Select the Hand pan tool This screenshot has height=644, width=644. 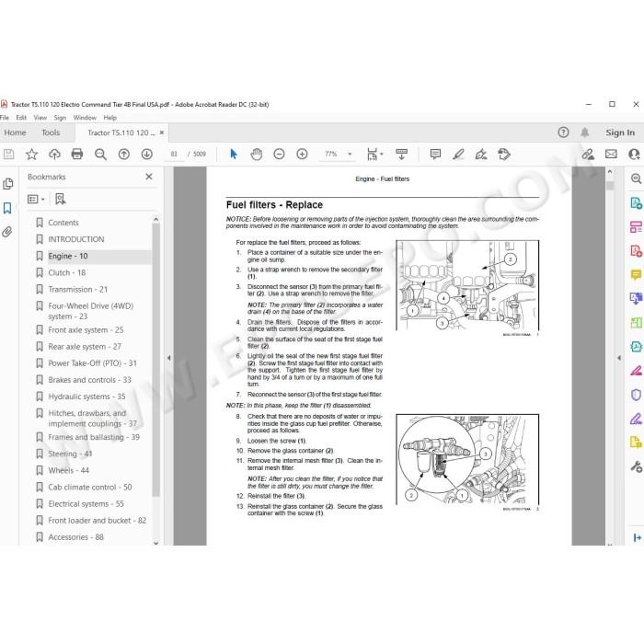pos(257,154)
